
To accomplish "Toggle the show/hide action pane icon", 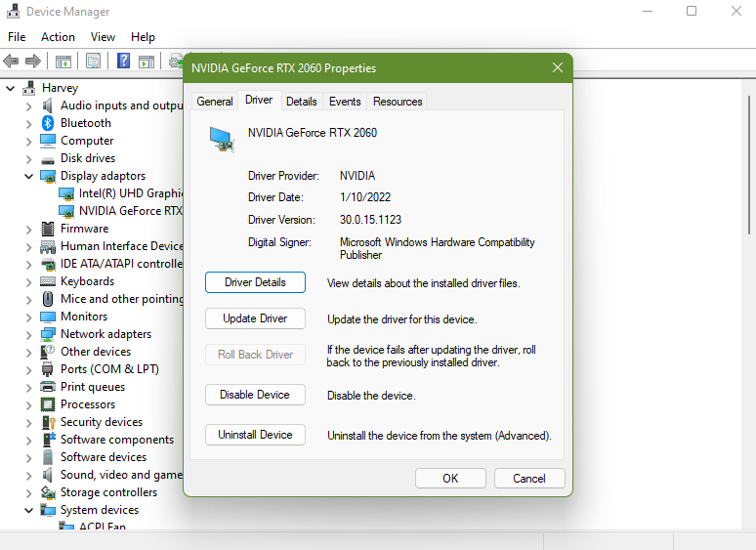I will [147, 62].
